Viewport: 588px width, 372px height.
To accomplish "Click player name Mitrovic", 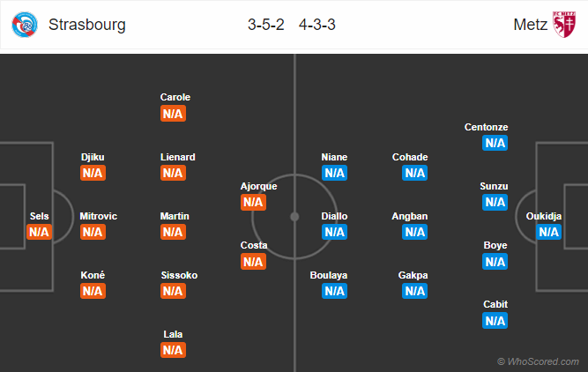I will point(98,216).
